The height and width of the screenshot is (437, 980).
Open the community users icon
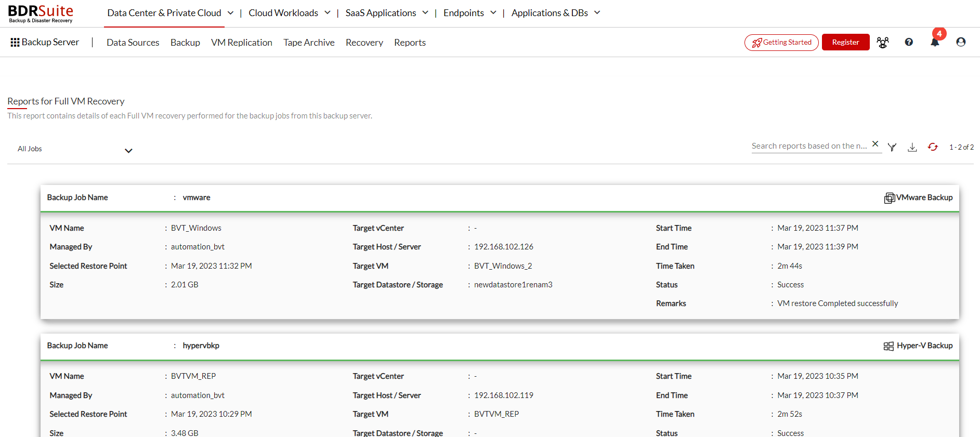pos(883,43)
